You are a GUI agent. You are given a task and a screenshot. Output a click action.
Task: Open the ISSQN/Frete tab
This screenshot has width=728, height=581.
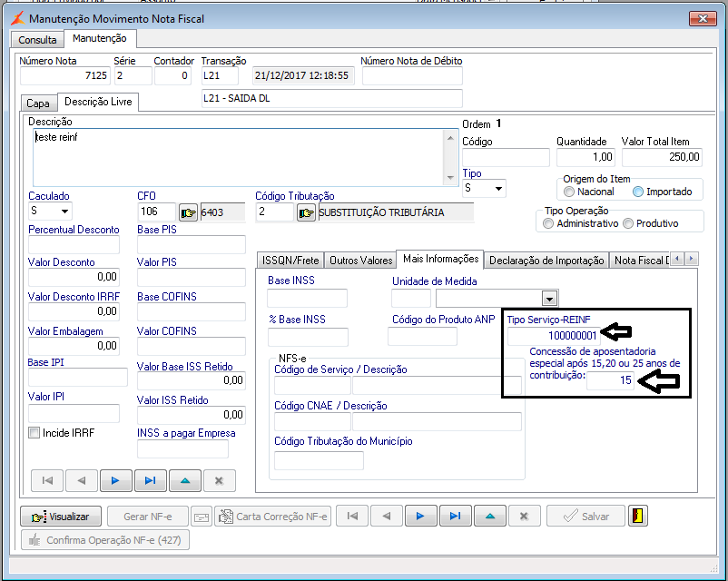[x=290, y=261]
